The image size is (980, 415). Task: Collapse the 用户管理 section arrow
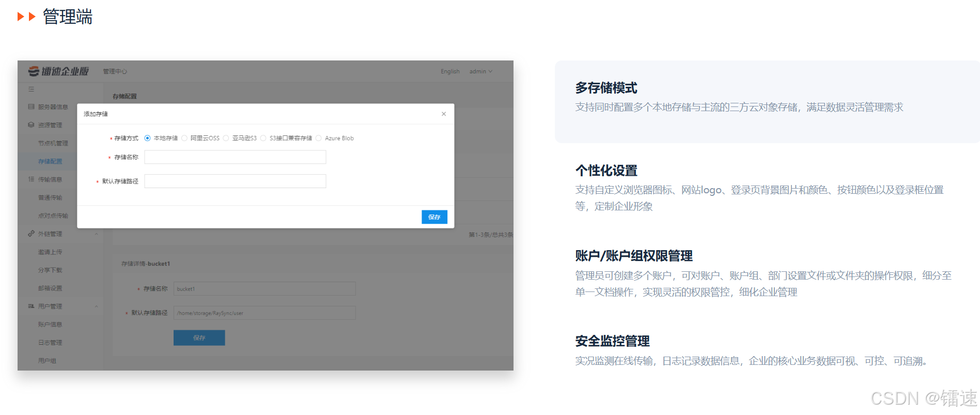click(x=97, y=306)
